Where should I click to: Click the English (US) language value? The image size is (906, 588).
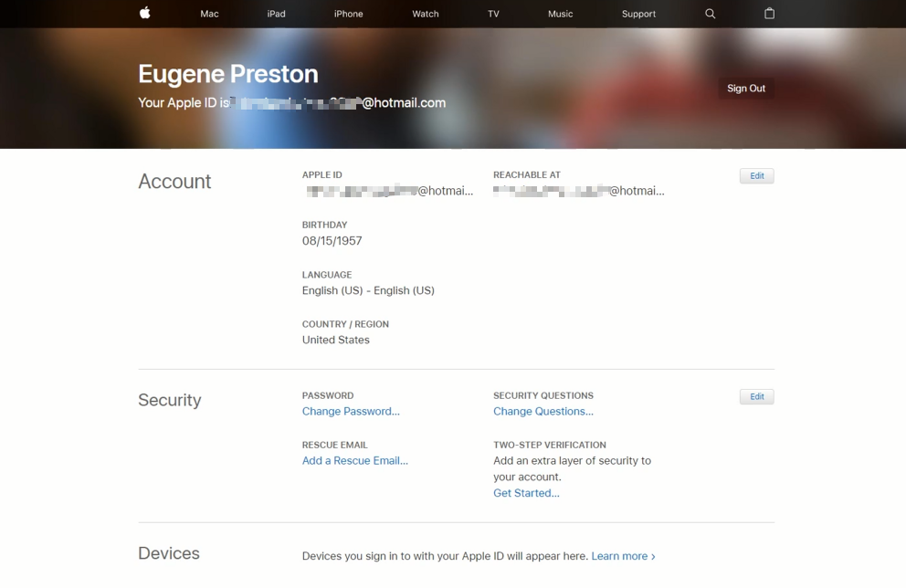tap(368, 290)
